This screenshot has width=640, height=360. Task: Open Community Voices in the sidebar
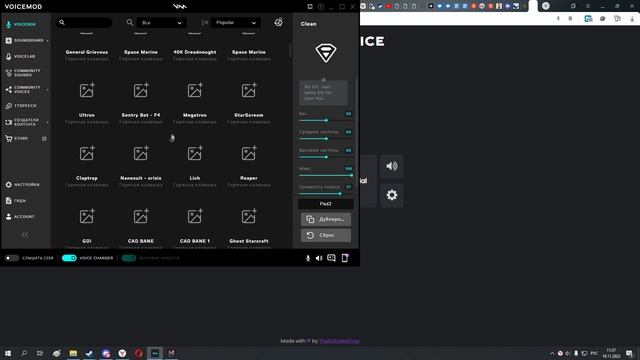(23, 89)
